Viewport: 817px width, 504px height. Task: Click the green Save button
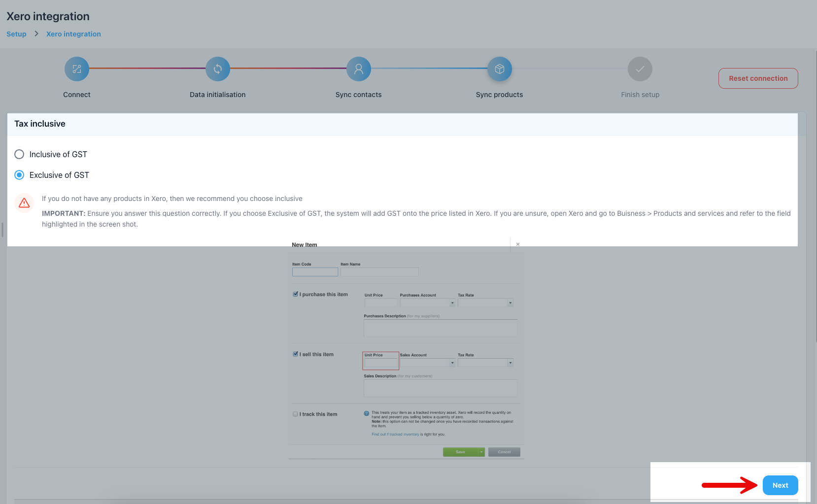(x=460, y=452)
